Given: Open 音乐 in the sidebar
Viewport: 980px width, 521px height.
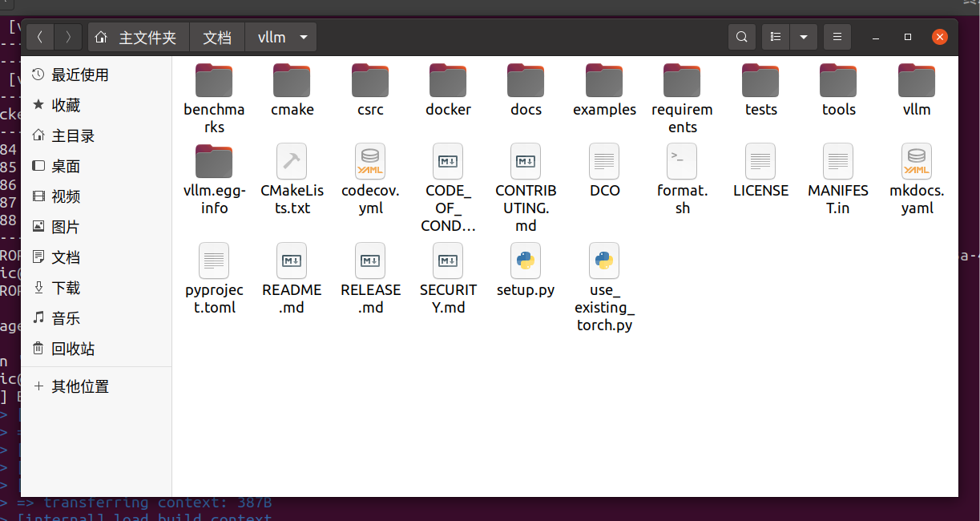Looking at the screenshot, I should click(96, 318).
